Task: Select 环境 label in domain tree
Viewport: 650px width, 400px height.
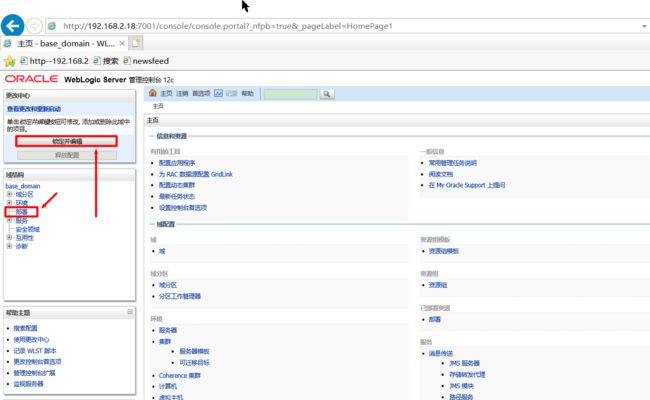Action: pyautogui.click(x=22, y=203)
